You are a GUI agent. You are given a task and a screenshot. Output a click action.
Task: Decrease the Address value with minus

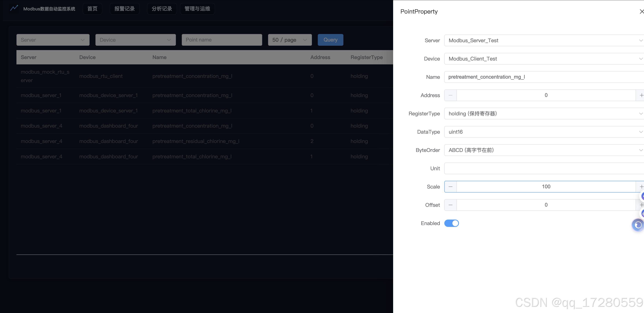[450, 95]
